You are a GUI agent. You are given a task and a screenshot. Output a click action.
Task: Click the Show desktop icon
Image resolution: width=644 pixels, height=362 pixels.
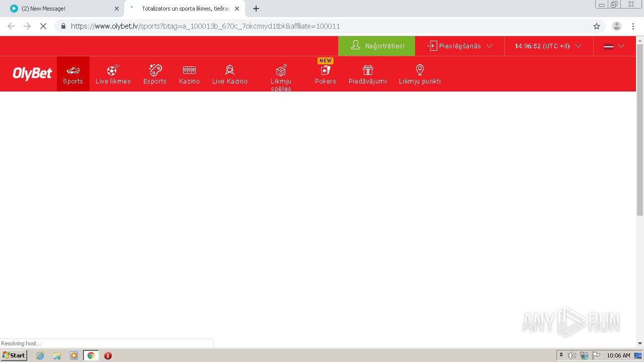[x=638, y=355]
